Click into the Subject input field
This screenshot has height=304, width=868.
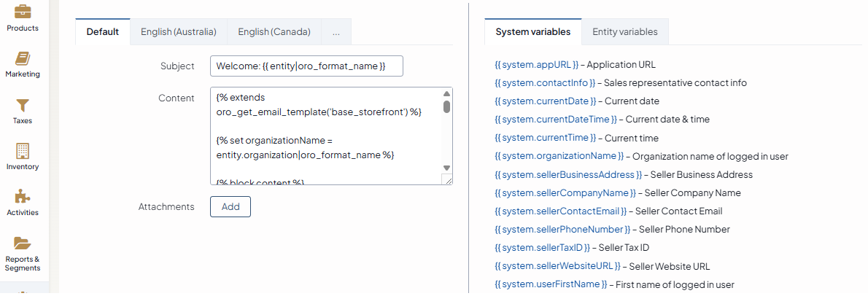pos(306,66)
